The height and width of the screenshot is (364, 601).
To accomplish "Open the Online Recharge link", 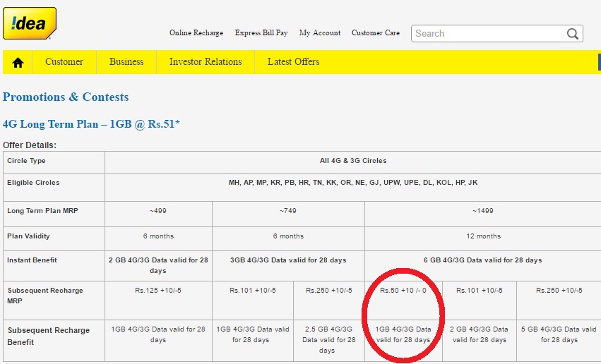I will 196,33.
